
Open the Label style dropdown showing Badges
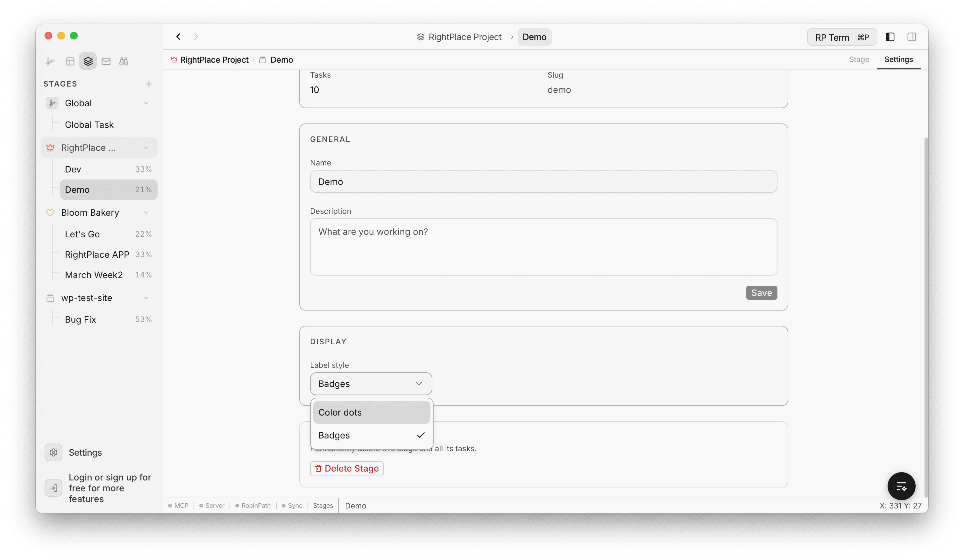click(370, 384)
